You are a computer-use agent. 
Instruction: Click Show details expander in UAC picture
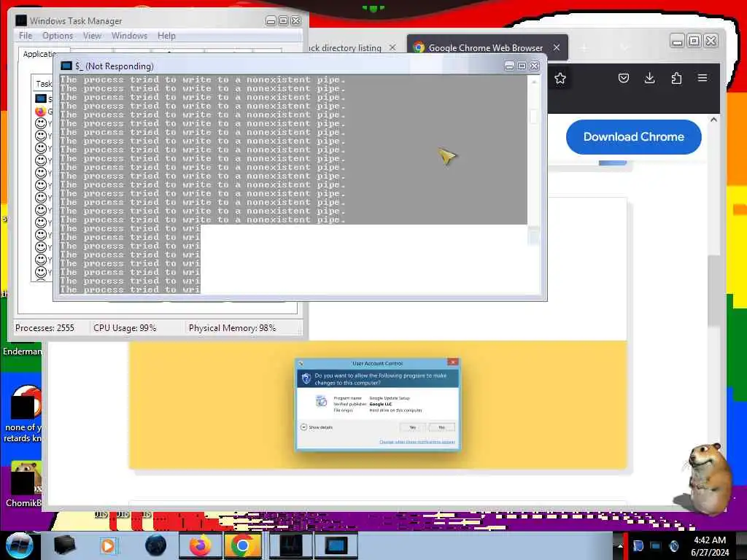[x=317, y=427]
